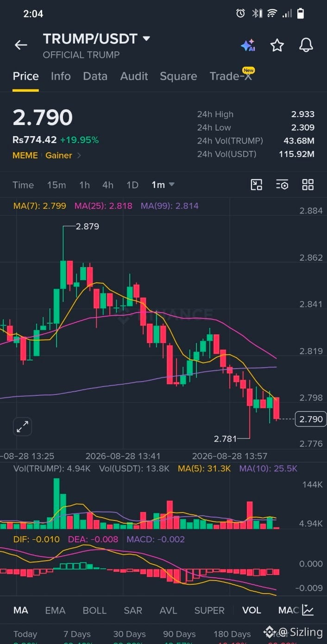
Task: Toggle the MA indicator
Action: tap(20, 610)
